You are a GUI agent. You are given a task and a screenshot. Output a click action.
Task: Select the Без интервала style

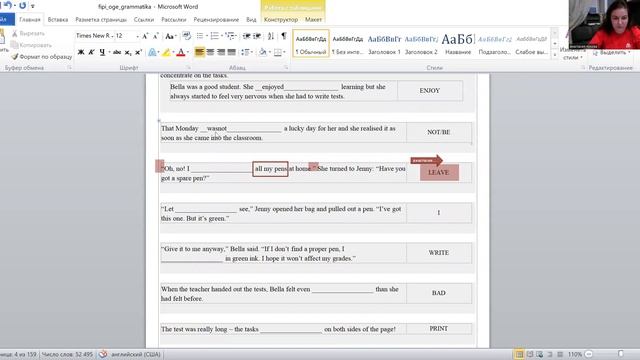click(347, 43)
